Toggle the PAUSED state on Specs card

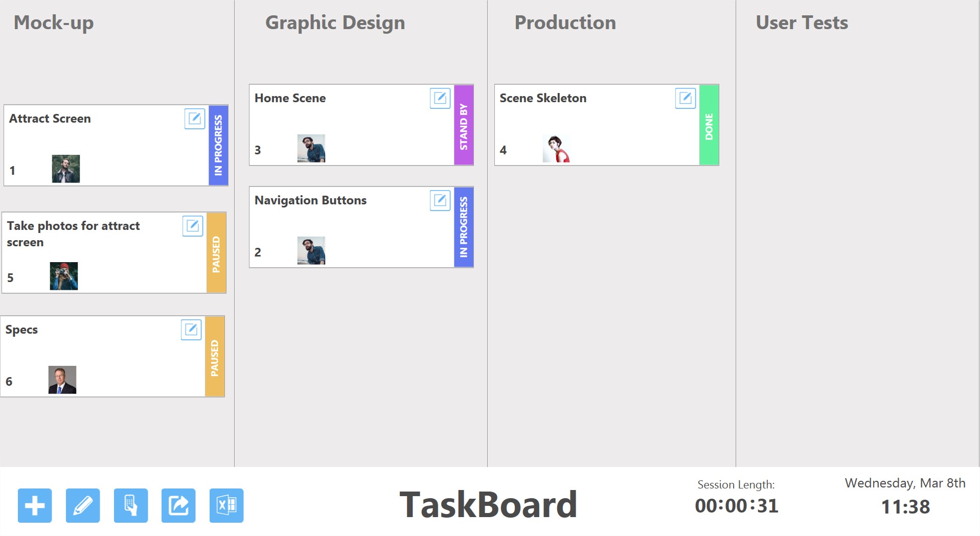[x=215, y=356]
